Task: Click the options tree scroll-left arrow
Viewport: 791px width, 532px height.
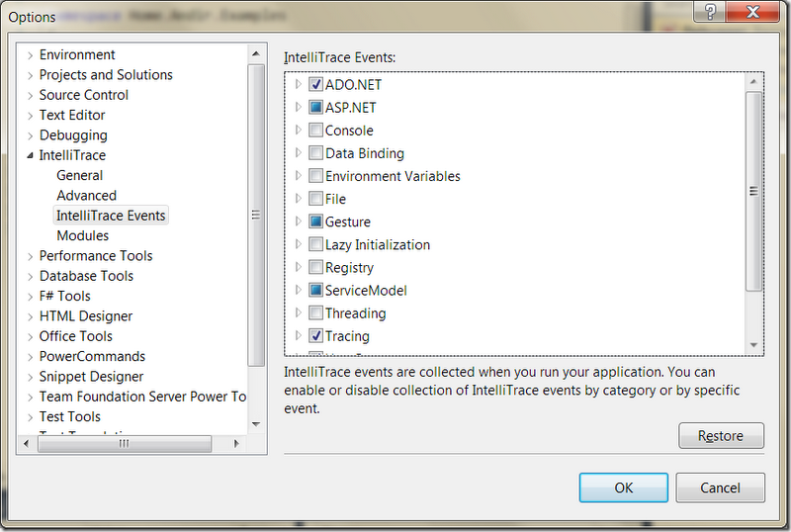Action: tap(27, 444)
